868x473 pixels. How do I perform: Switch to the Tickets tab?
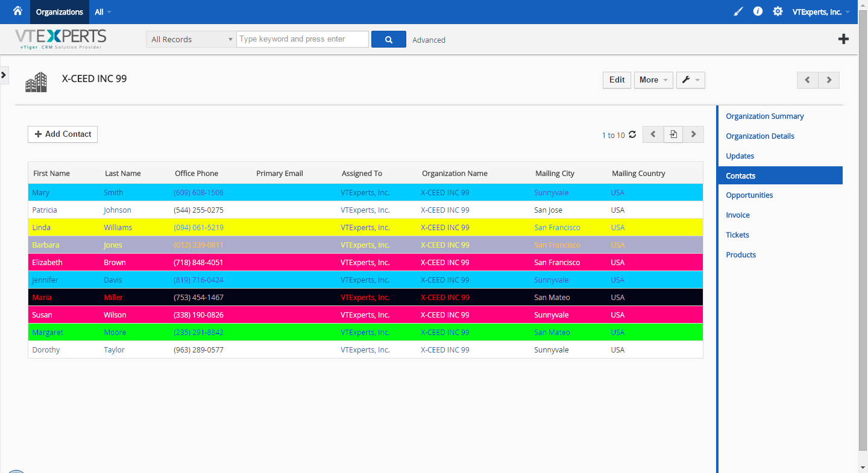tap(738, 235)
